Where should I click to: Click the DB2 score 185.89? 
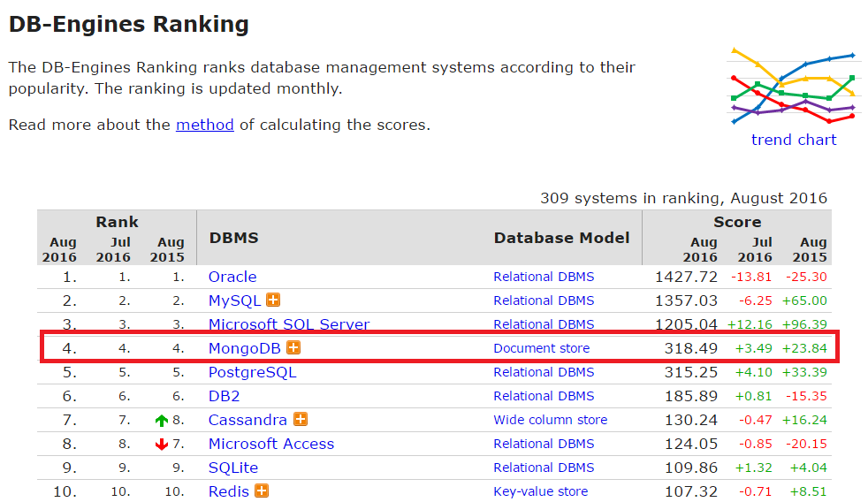click(x=691, y=396)
